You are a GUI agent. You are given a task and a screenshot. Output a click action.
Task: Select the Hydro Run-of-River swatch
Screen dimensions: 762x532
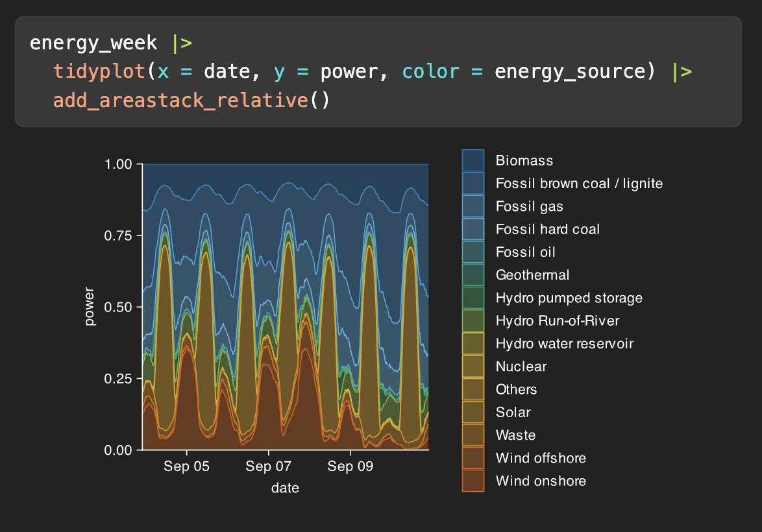tap(473, 320)
